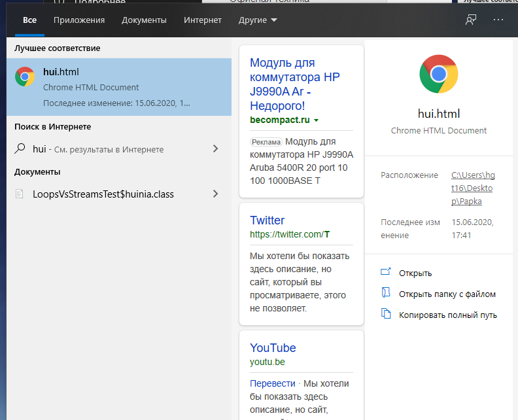Expand the Другие dropdown

pyautogui.click(x=258, y=20)
